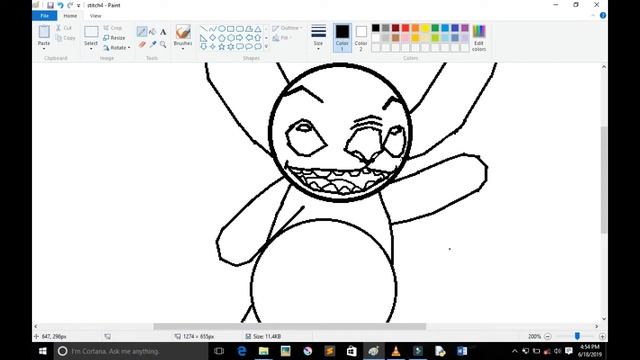Open Customize Quick Access Toolbar arrow
640x360 pixels.
pos(78,5)
